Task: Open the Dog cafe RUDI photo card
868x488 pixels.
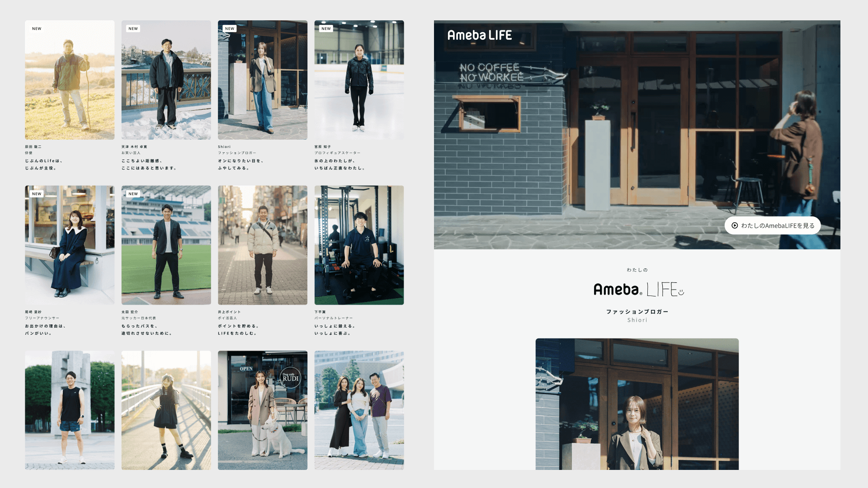Action: 262,410
